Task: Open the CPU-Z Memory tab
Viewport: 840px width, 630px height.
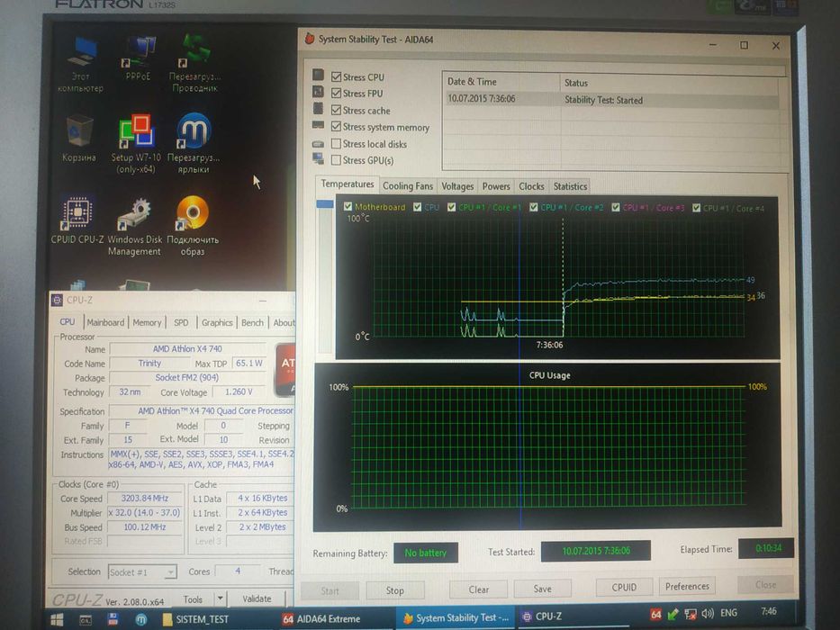Action: (147, 322)
